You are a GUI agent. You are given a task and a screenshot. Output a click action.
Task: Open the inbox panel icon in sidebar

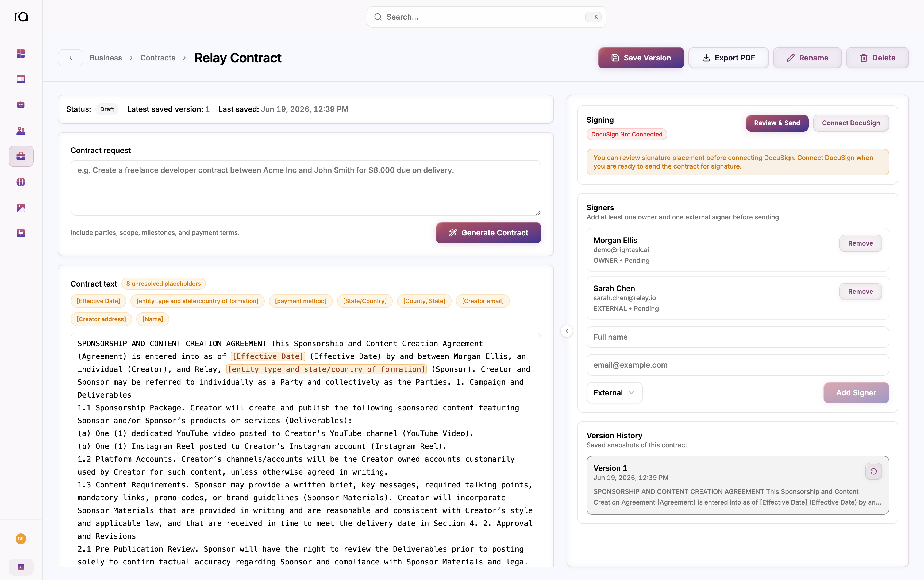pos(21,79)
